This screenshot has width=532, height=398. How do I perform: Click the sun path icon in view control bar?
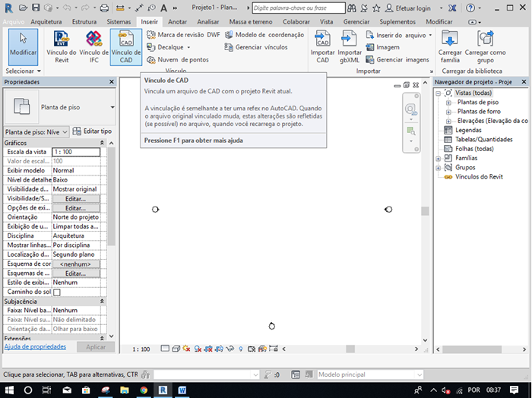pyautogui.click(x=186, y=349)
